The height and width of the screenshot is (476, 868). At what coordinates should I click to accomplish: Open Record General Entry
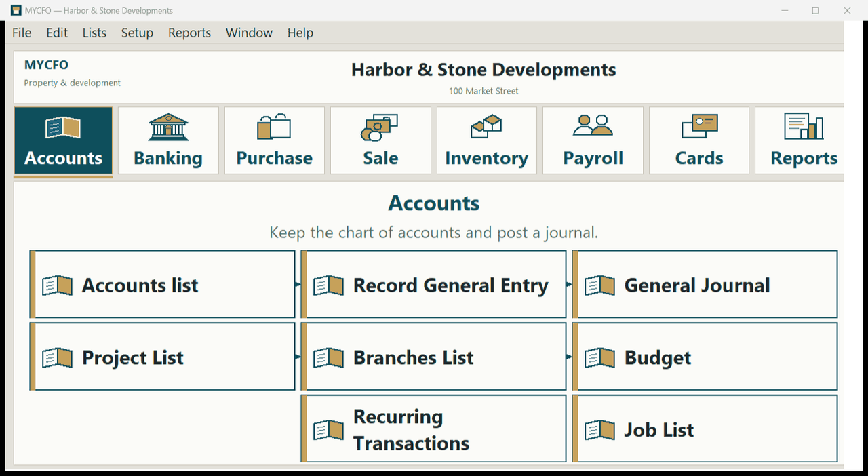434,284
